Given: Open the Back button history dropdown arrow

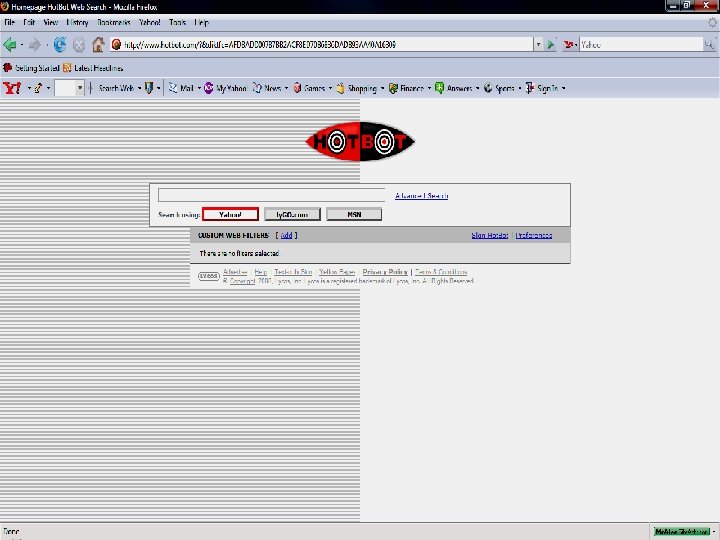Looking at the screenshot, I should tap(22, 45).
